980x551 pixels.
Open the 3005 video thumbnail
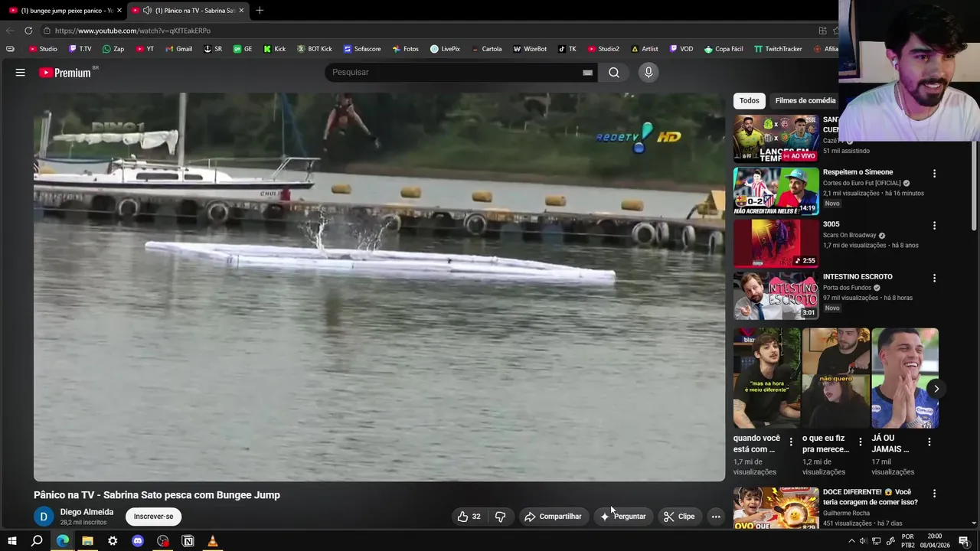pyautogui.click(x=776, y=243)
